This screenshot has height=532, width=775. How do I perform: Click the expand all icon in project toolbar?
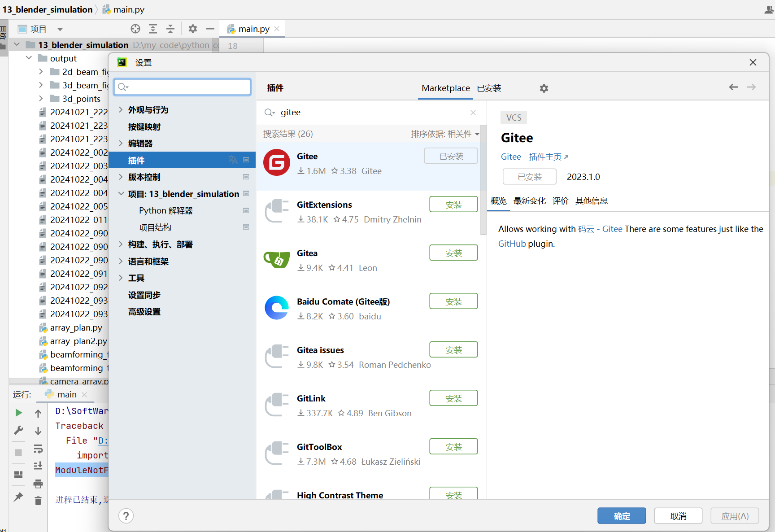153,29
